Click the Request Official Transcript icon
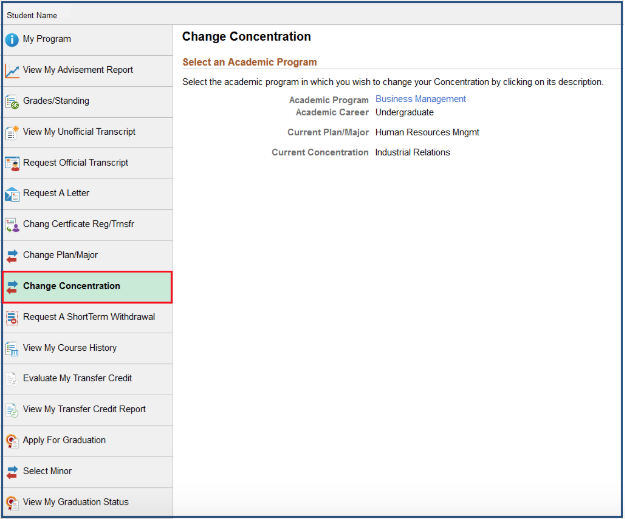 13,163
